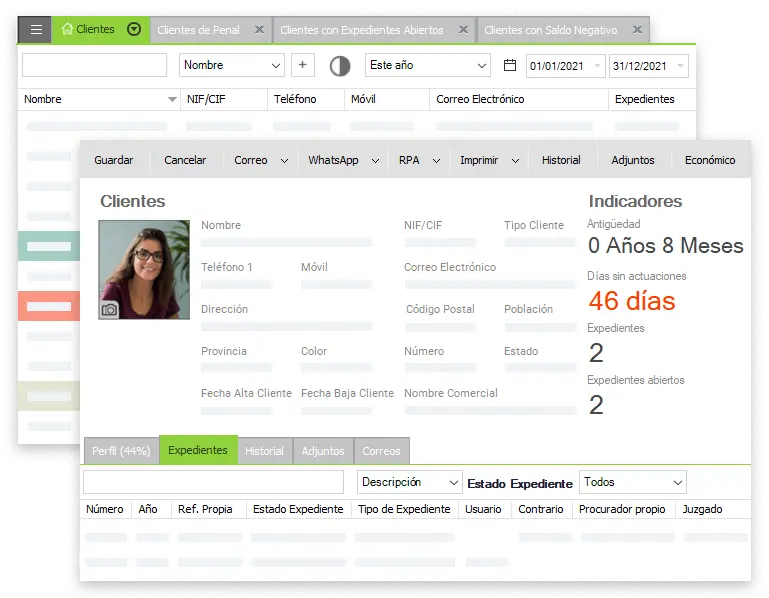The height and width of the screenshot is (598, 769).
Task: Click the calendar icon next to dates
Action: [x=510, y=65]
